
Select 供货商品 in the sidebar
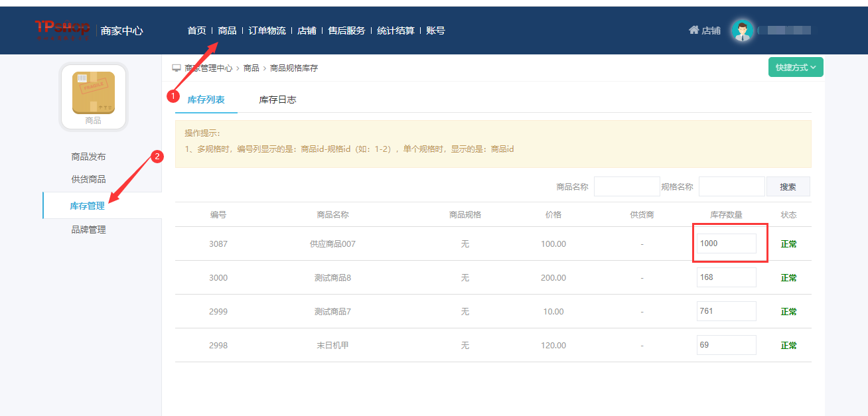(88, 179)
